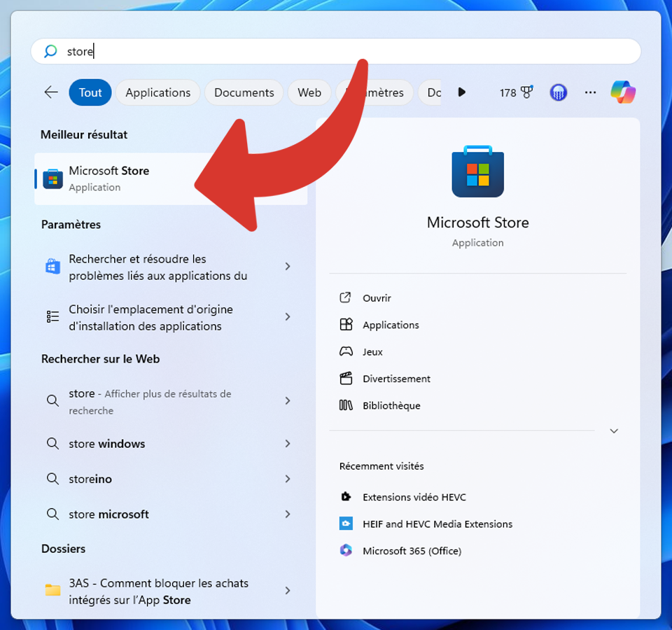Image resolution: width=672 pixels, height=630 pixels.
Task: Open HEIF and HEVC Media Extensions
Action: [x=437, y=524]
